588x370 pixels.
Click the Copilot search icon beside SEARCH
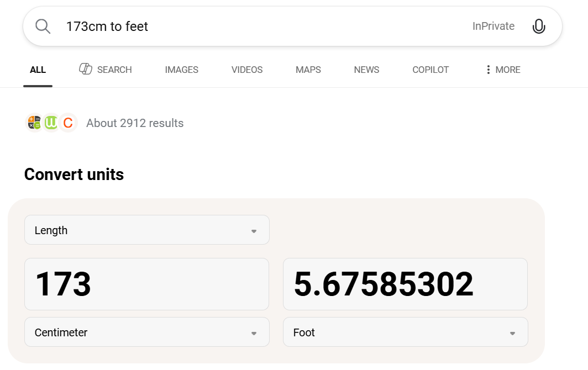(86, 69)
